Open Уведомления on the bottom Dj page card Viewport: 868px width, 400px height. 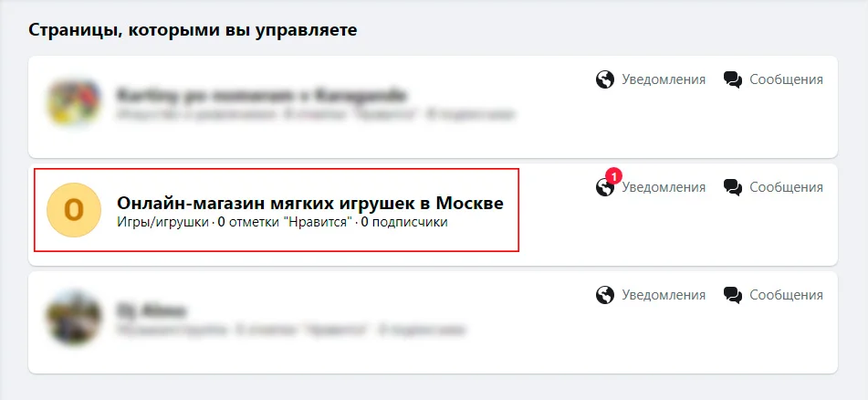[664, 295]
